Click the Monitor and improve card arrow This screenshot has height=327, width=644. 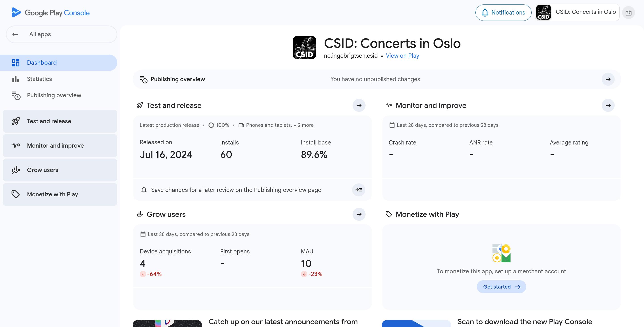pos(608,105)
